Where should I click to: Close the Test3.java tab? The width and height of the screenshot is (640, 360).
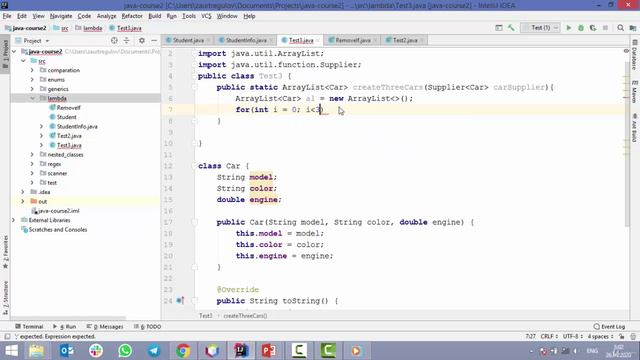pos(318,40)
